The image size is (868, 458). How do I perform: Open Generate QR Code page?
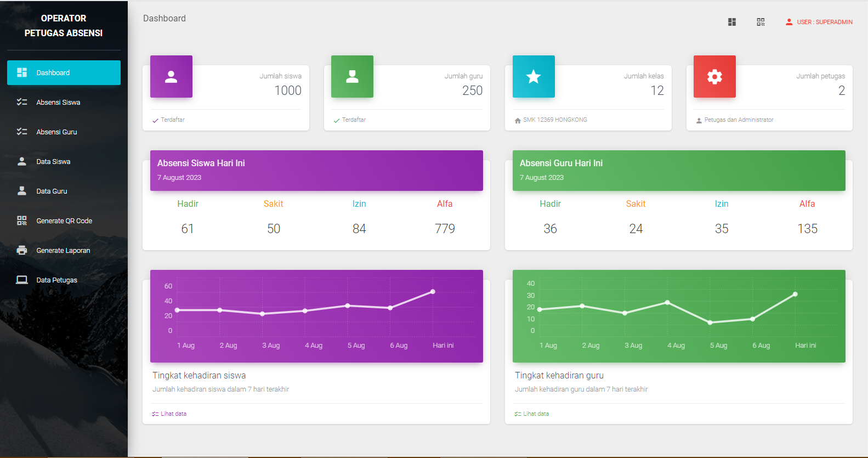click(x=64, y=221)
